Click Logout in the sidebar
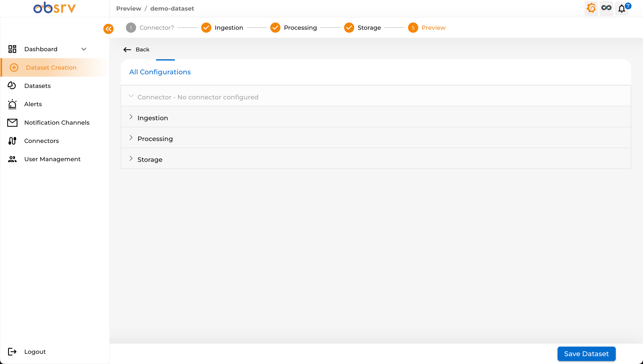The image size is (643, 364). [x=35, y=352]
